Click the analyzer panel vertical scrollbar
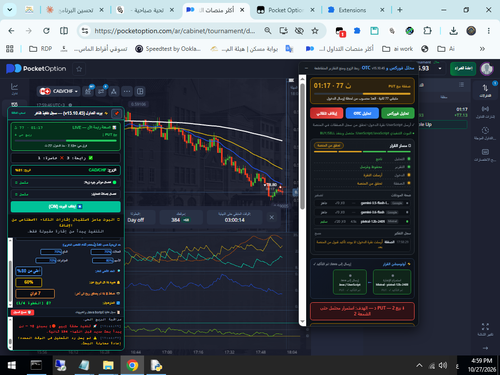 click(302, 147)
